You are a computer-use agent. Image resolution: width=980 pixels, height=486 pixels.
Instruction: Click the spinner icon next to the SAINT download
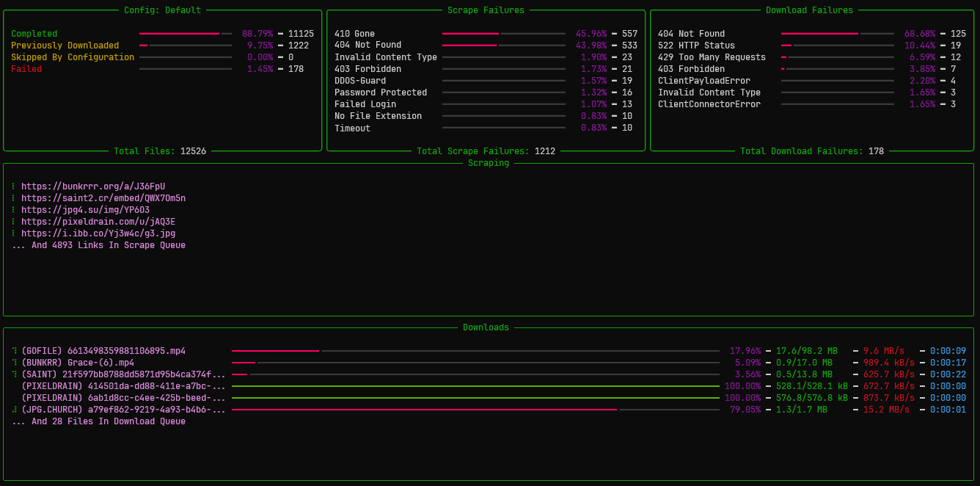click(12, 374)
